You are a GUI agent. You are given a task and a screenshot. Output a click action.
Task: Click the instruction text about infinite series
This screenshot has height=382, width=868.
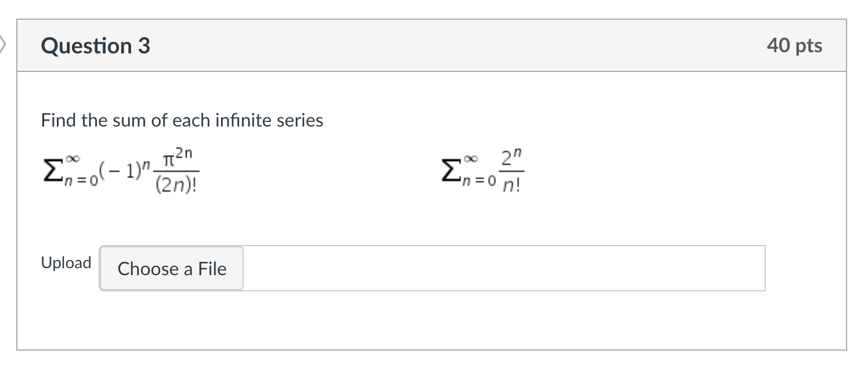pos(182,120)
